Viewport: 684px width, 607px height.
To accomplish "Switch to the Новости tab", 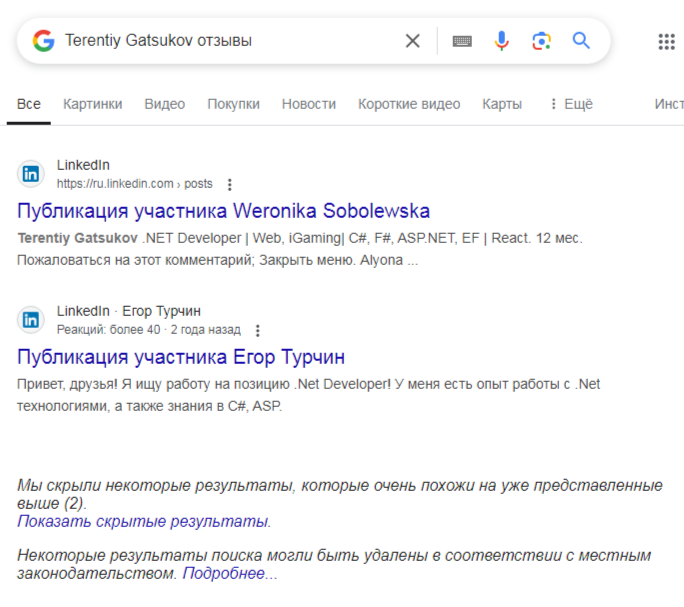I will tap(308, 104).
